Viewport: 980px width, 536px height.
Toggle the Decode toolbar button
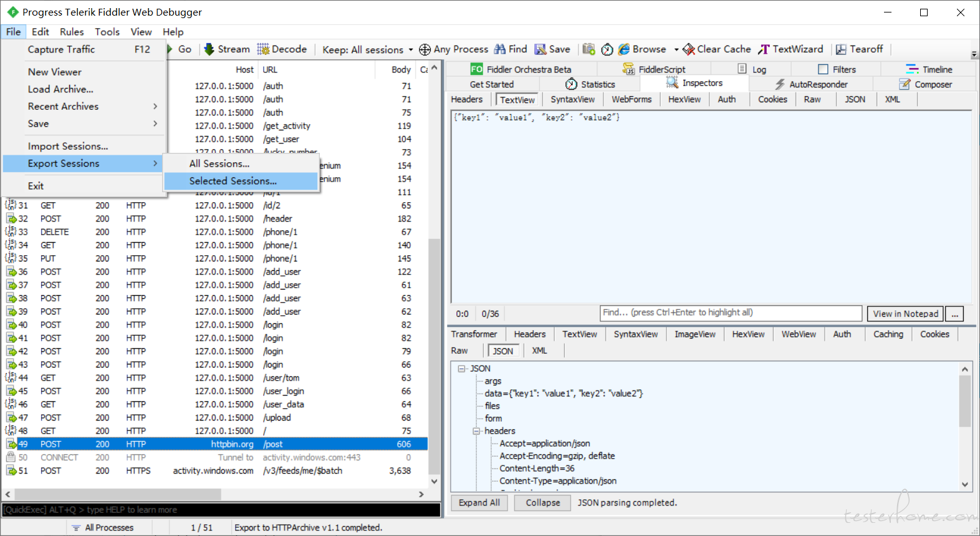(x=282, y=49)
